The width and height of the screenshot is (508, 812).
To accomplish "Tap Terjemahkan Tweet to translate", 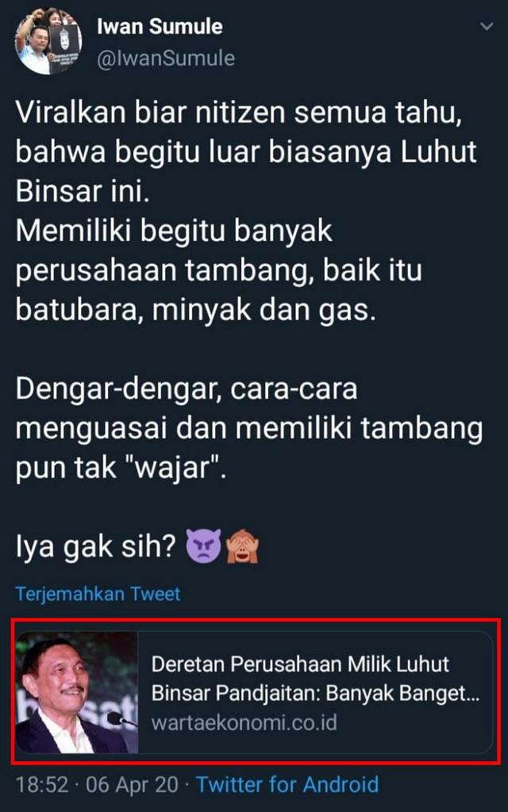I will (x=98, y=593).
